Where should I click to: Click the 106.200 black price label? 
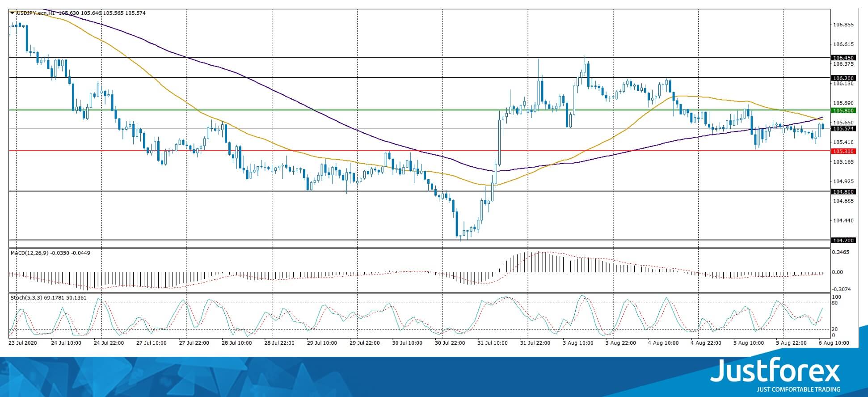pos(843,78)
